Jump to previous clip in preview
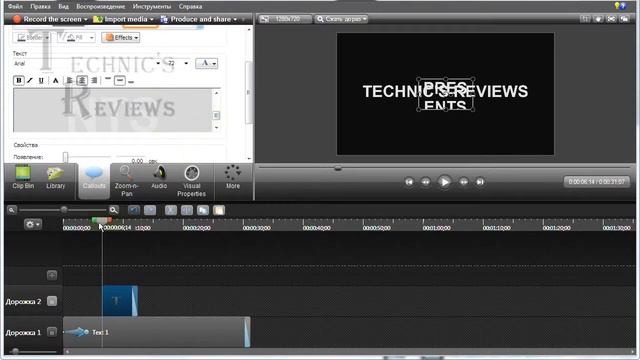This screenshot has height=360, width=640. 409,182
